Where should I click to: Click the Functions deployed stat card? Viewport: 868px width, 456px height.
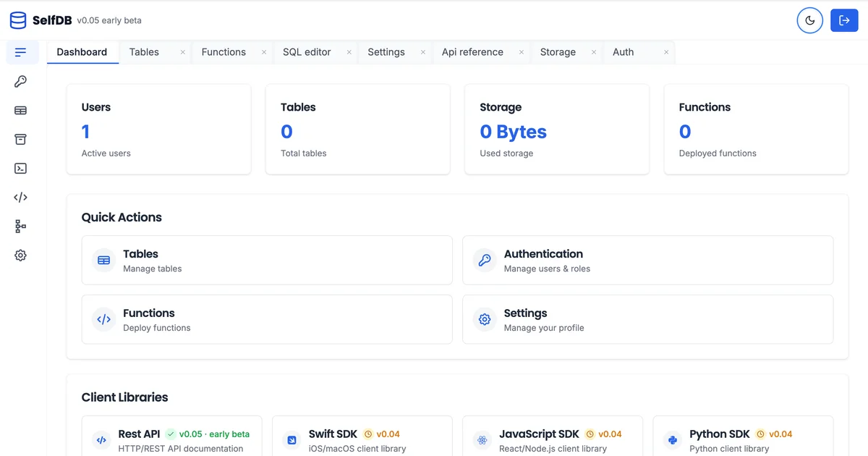point(756,130)
